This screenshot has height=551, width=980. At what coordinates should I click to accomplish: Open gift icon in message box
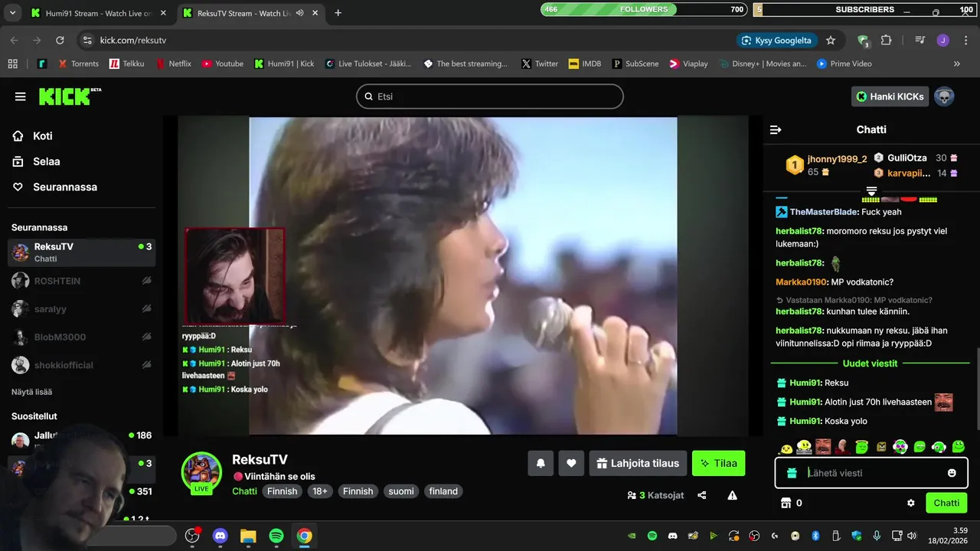792,473
